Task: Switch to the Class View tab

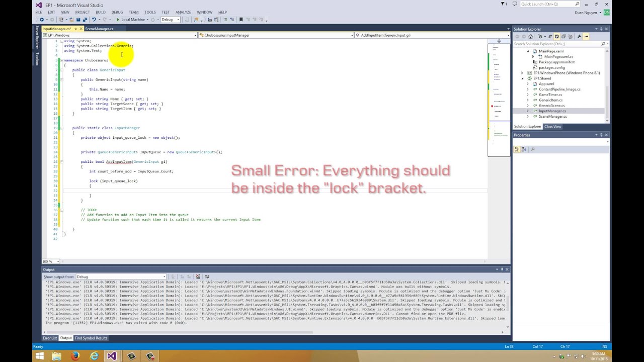Action: pos(552,127)
